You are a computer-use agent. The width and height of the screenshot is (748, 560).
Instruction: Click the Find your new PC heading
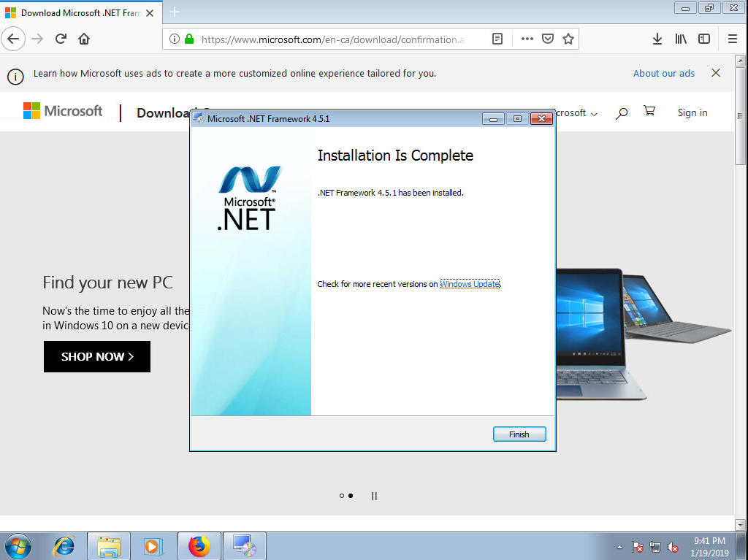[108, 283]
